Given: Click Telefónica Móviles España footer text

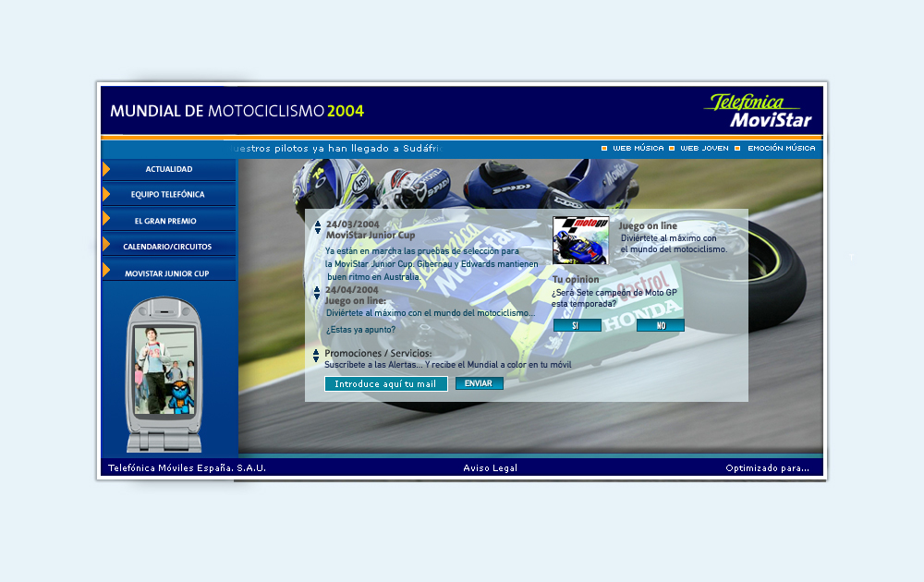Looking at the screenshot, I should tap(187, 468).
